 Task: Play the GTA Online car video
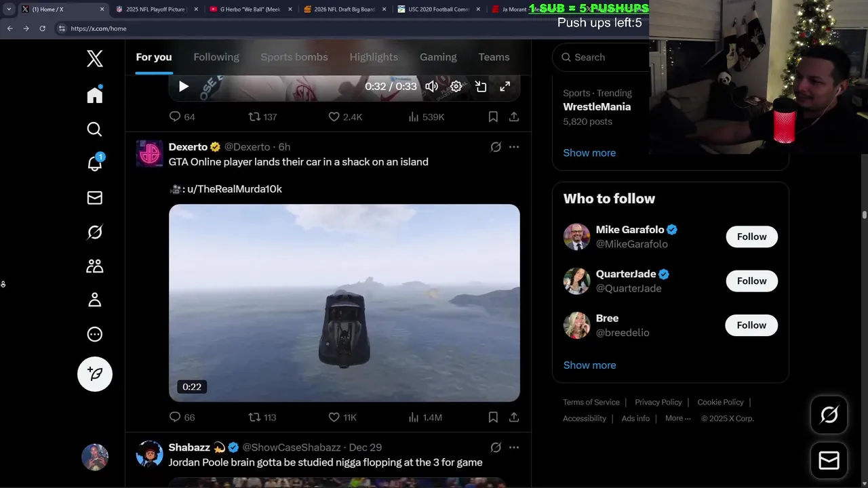point(344,303)
